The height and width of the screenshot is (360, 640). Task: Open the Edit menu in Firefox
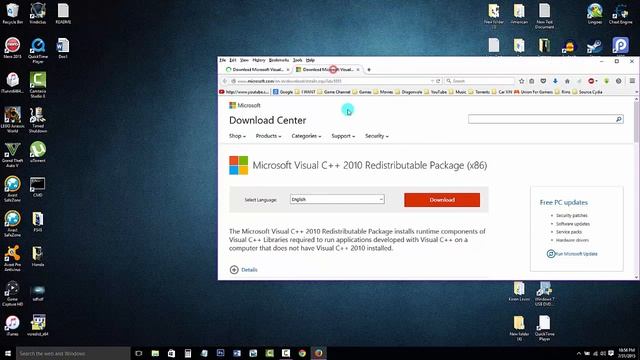coord(233,60)
